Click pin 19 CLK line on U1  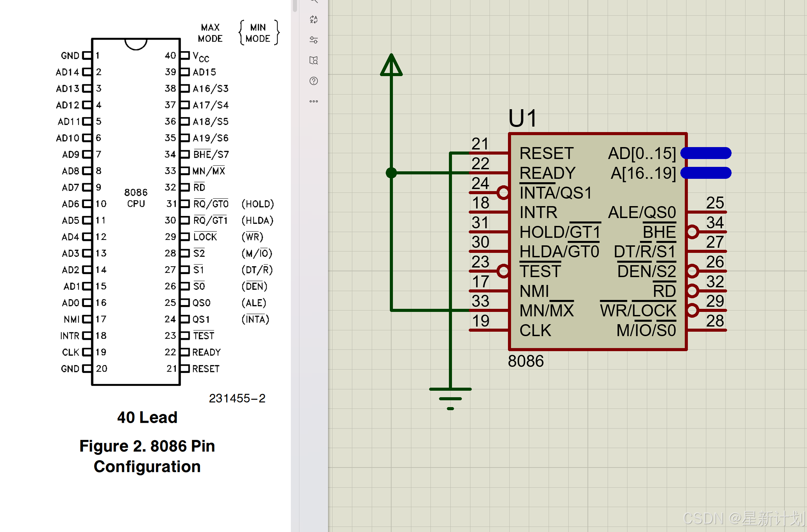[x=489, y=330]
